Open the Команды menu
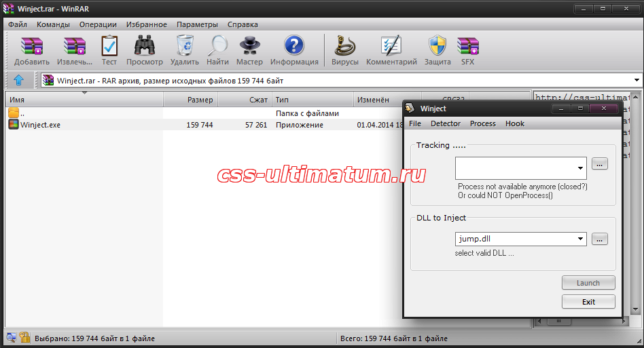 54,24
